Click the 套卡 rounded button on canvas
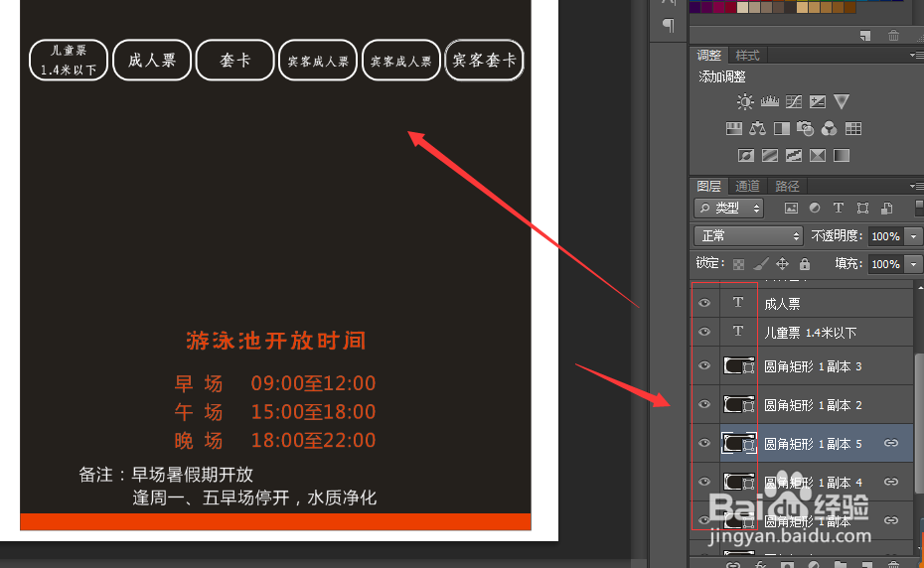Image resolution: width=924 pixels, height=568 pixels. [x=235, y=61]
